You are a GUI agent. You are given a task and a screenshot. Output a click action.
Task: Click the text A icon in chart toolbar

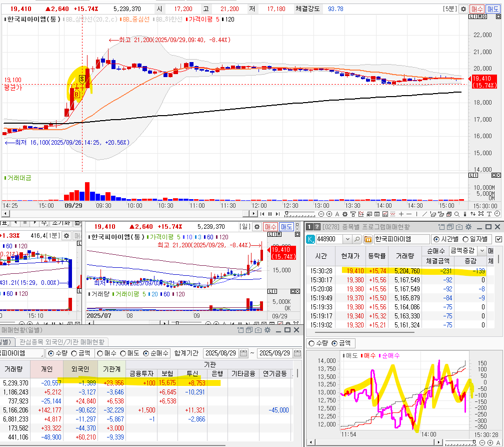pyautogui.click(x=337, y=214)
